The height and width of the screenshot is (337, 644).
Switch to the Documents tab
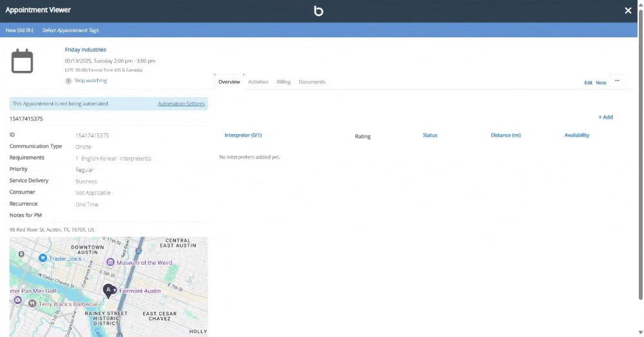pos(312,82)
